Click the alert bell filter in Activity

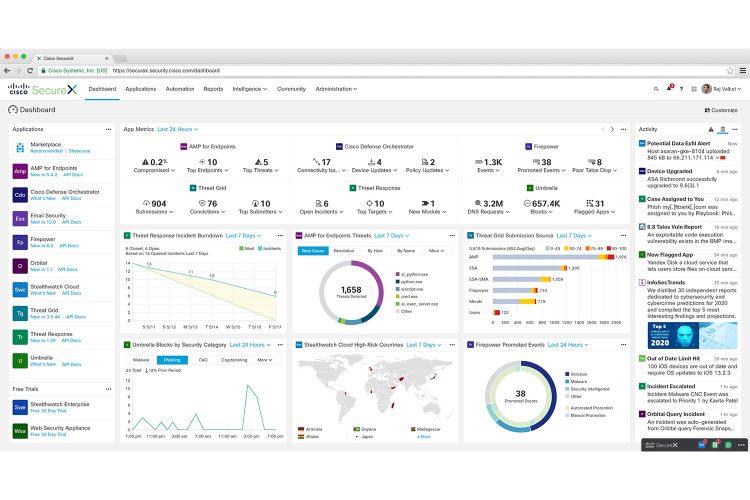[x=711, y=129]
